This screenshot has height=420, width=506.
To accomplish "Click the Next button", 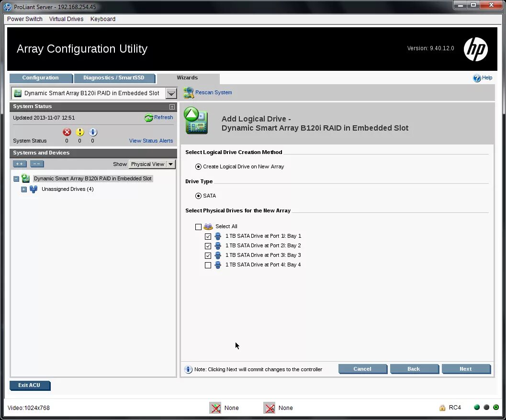I will [x=466, y=369].
